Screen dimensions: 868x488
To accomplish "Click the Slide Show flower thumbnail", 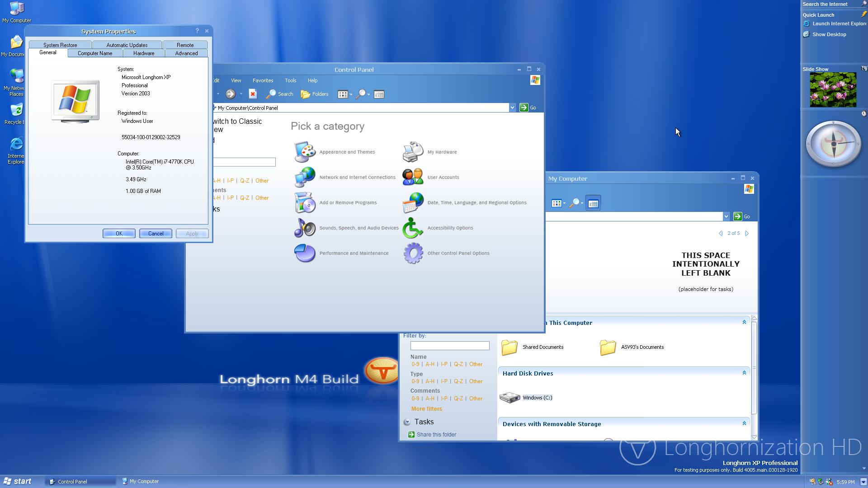I will (833, 90).
